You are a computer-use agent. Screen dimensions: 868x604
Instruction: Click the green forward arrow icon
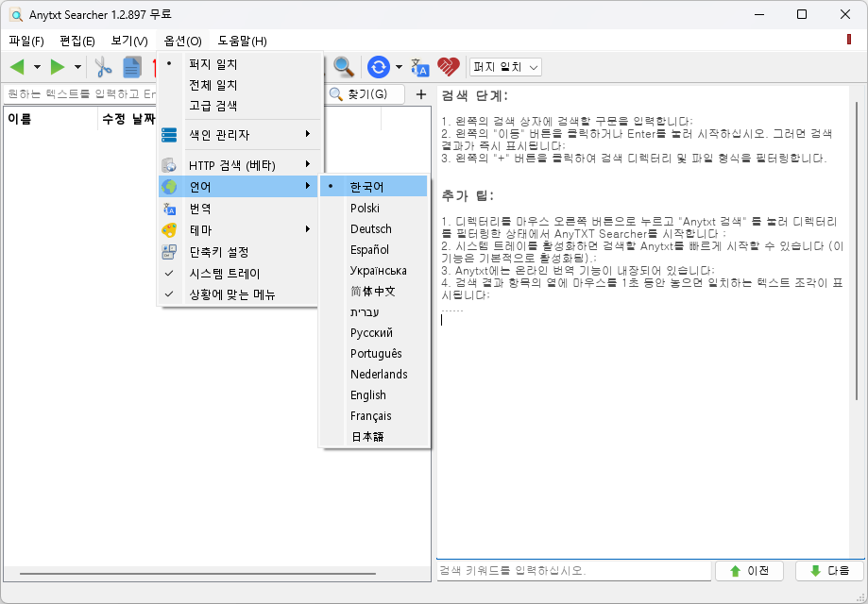pos(58,67)
